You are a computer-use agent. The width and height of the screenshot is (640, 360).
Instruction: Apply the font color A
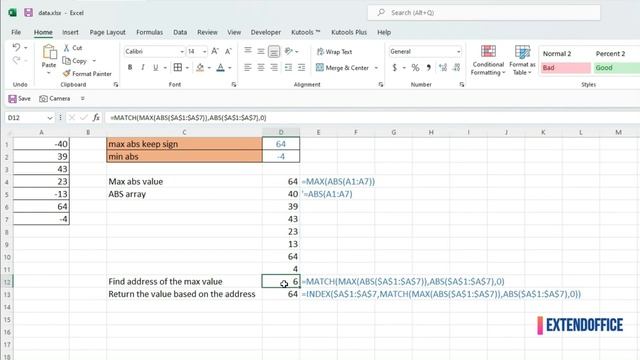220,67
